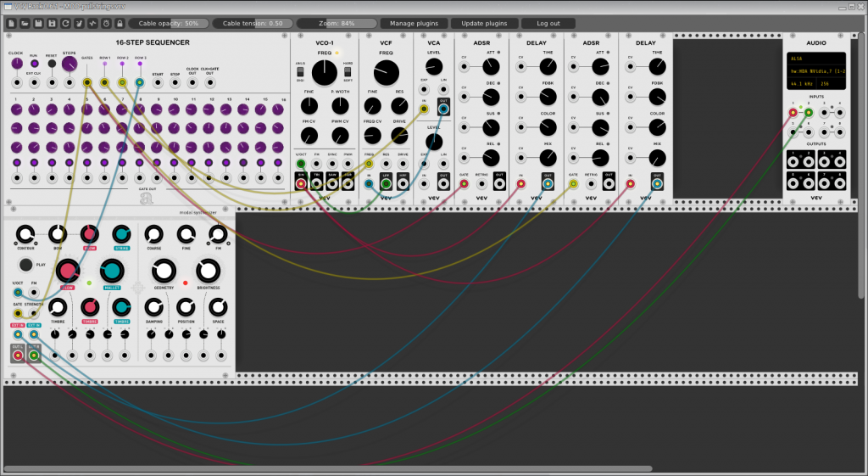The image size is (868, 476).
Task: Click the power meter stopwatch icon
Action: pyautogui.click(x=106, y=23)
